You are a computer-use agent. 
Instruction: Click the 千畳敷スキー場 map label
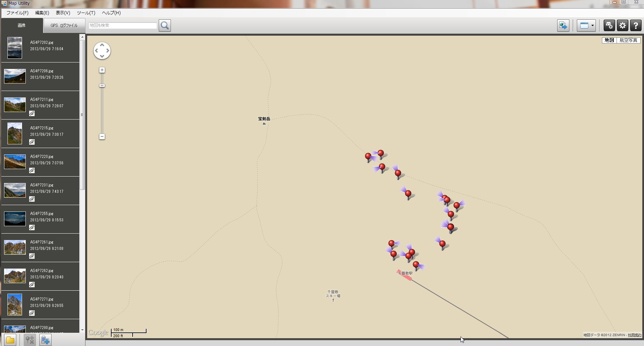click(x=333, y=294)
